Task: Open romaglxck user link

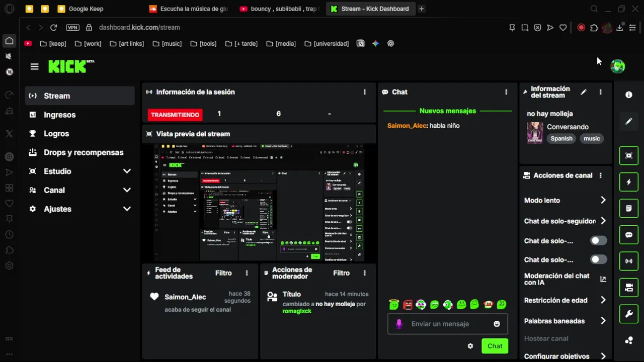Action: coord(297,311)
